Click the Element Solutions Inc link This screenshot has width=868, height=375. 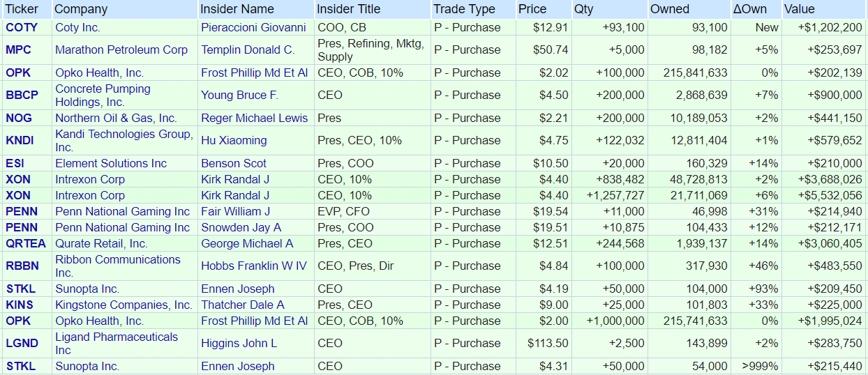pyautogui.click(x=111, y=163)
